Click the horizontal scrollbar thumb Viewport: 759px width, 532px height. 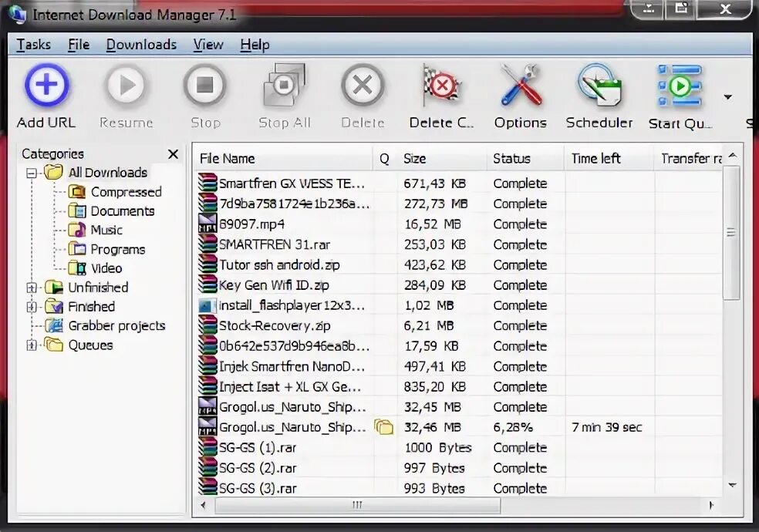point(358,506)
